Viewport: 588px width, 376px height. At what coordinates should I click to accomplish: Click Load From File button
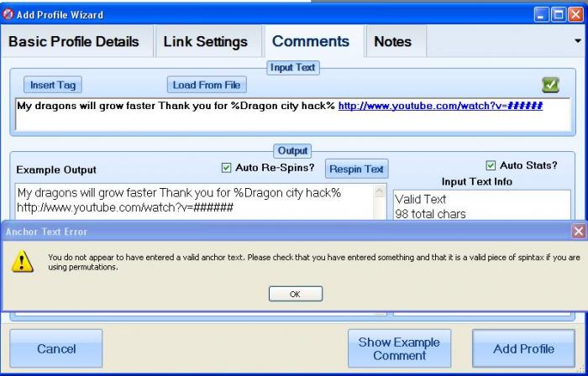[x=207, y=85]
